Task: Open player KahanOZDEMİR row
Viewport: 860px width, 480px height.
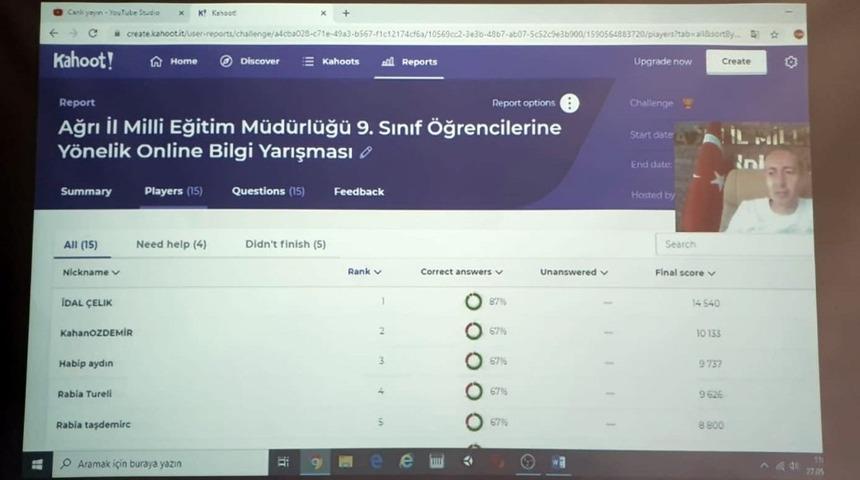Action: (433, 332)
